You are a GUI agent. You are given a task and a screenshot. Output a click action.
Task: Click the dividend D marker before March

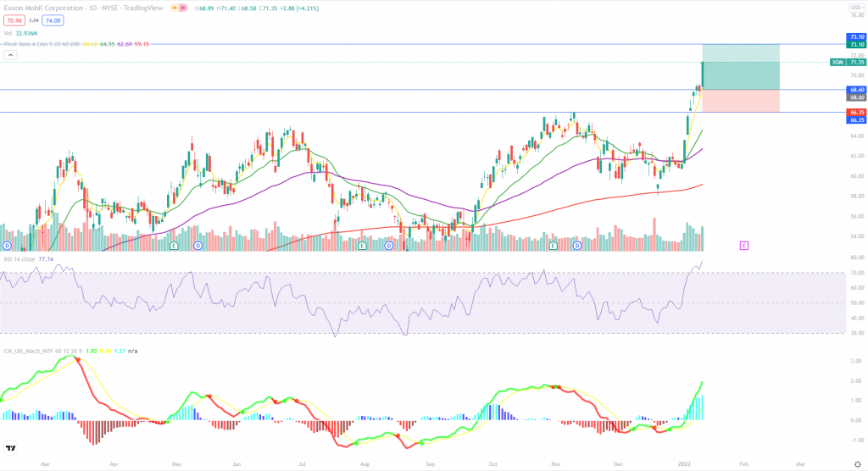pyautogui.click(x=7, y=245)
